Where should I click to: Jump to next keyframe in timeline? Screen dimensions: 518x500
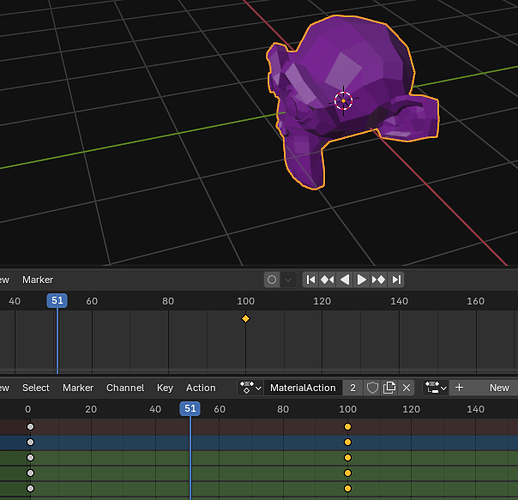click(x=379, y=280)
